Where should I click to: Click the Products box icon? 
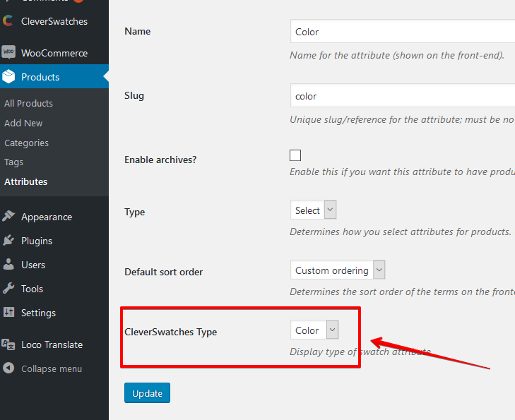(x=8, y=76)
